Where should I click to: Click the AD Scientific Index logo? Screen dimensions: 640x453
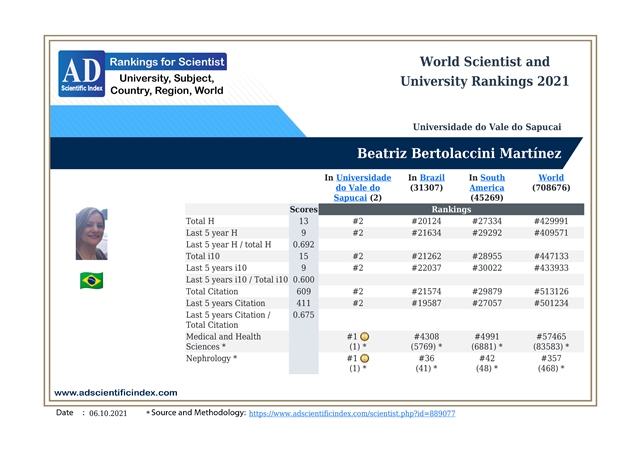[x=82, y=73]
